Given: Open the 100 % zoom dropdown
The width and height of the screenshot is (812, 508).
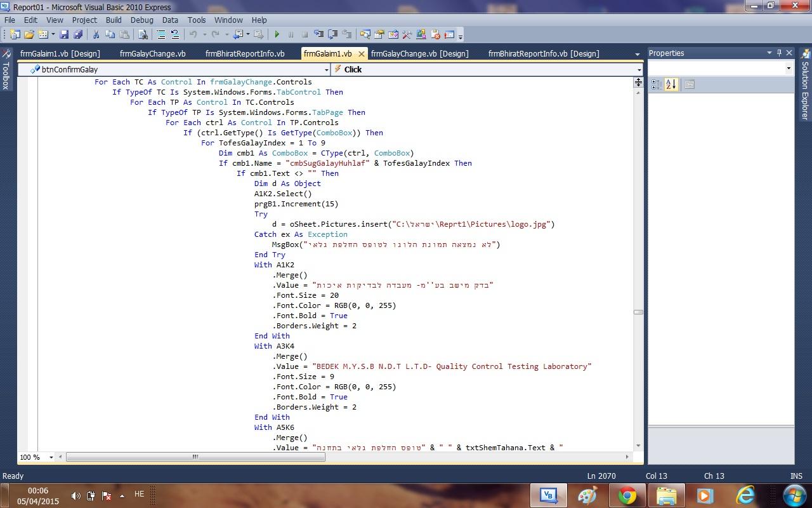Looking at the screenshot, I should [x=51, y=457].
